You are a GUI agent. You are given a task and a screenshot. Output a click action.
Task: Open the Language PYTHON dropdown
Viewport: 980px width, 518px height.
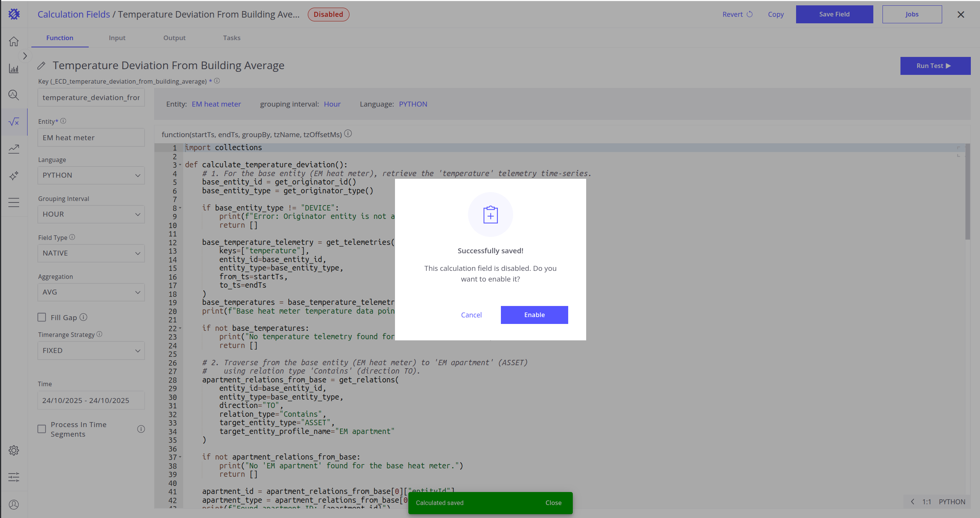click(x=91, y=175)
